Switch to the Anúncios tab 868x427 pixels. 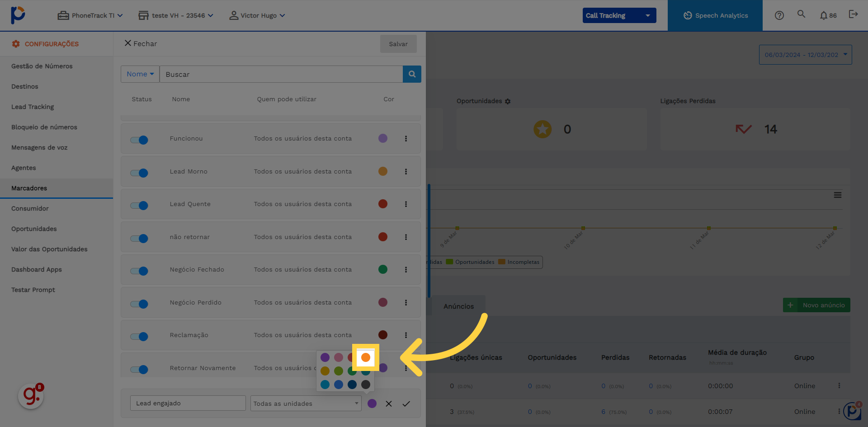(x=458, y=306)
